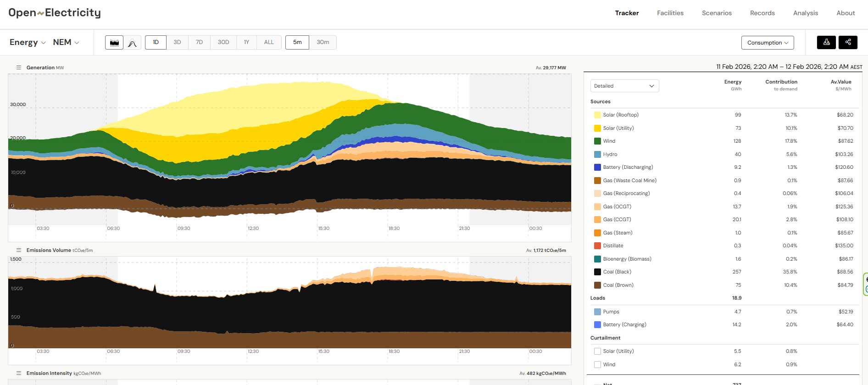Click the share icon button
The width and height of the screenshot is (868, 385).
click(848, 42)
